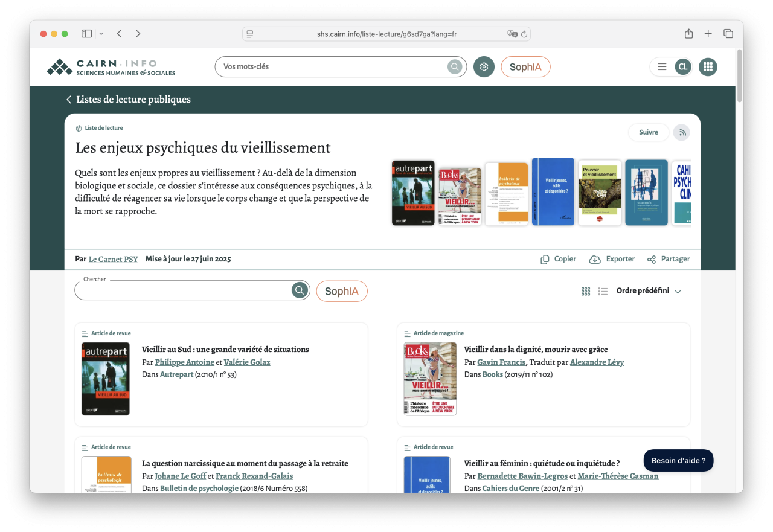
Task: Click inside the Chercher input field
Action: 181,290
